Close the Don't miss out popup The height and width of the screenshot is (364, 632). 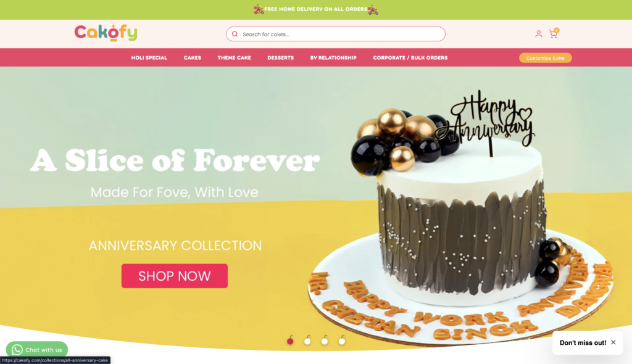tap(613, 342)
